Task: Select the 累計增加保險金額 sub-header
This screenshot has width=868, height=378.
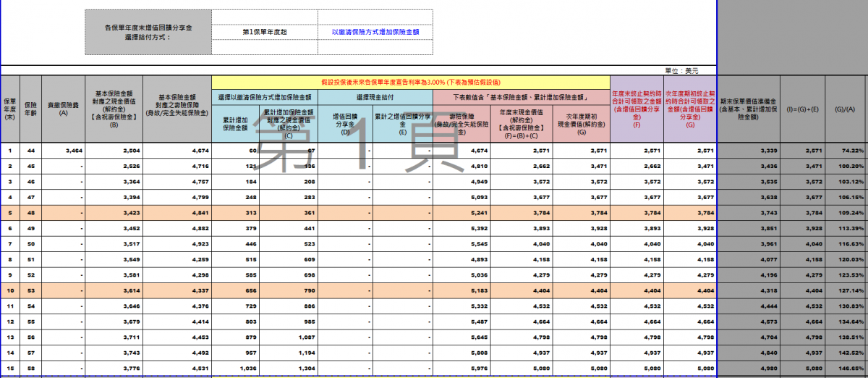Action: pos(236,123)
